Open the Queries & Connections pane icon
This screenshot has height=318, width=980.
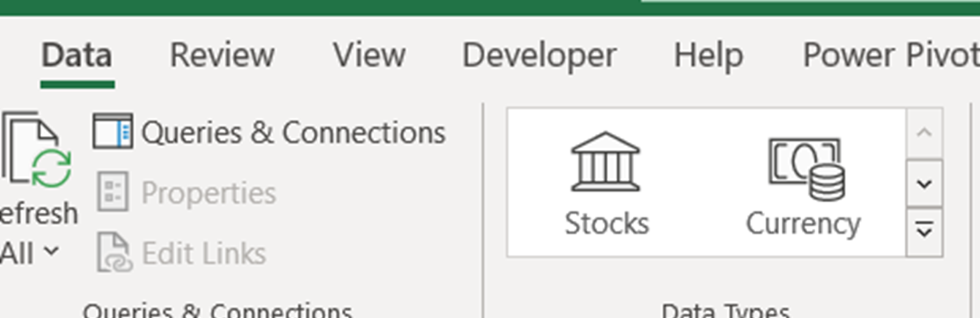(x=112, y=131)
